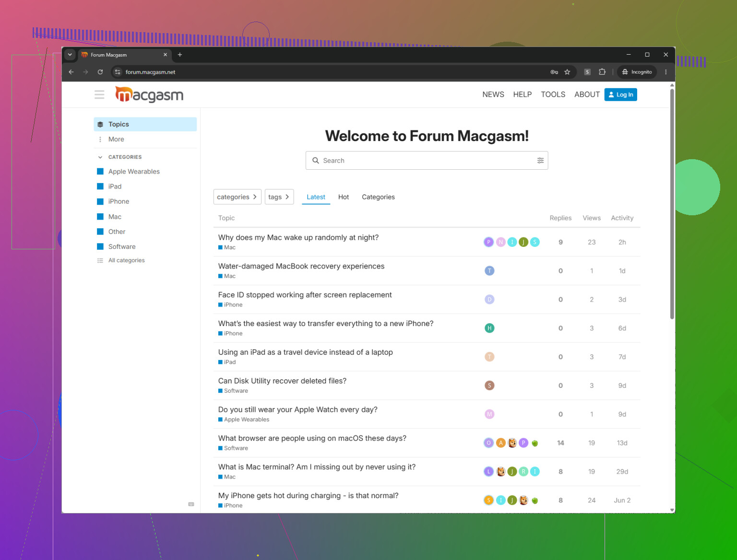Open 'Water-damaged MacBook recovery experiences' topic
Image resolution: width=737 pixels, height=560 pixels.
301,267
